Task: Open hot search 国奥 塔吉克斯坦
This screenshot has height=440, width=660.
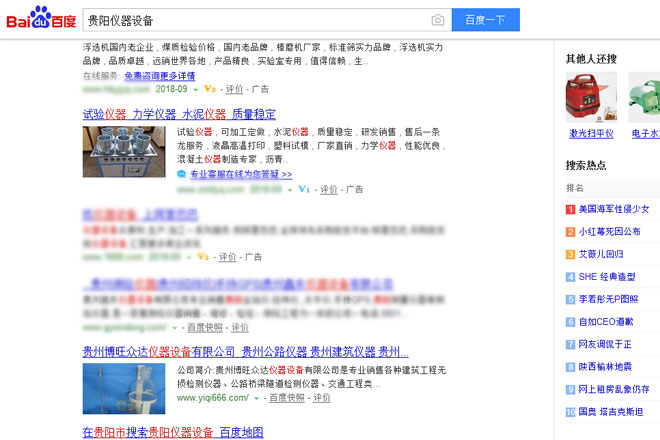Action: (x=611, y=412)
